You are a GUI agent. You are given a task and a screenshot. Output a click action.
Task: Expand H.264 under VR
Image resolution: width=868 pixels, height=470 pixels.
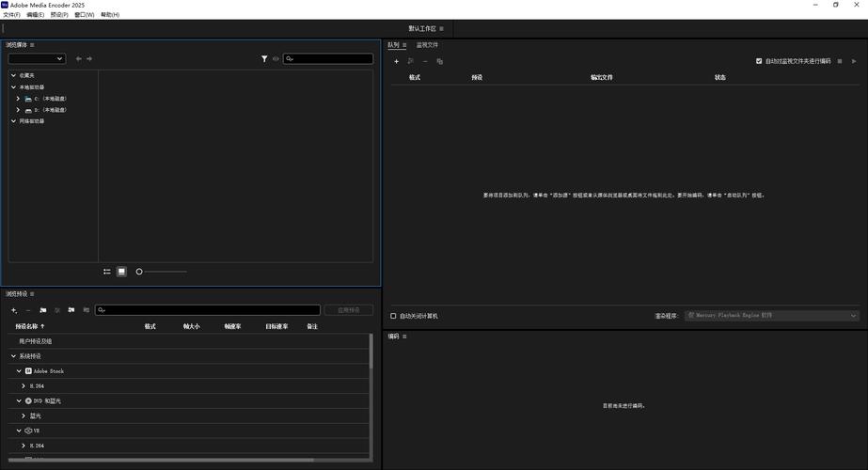(x=24, y=446)
